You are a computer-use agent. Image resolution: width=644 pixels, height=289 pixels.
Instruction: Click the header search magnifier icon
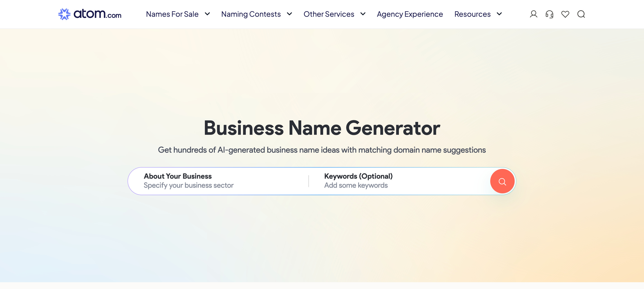581,14
